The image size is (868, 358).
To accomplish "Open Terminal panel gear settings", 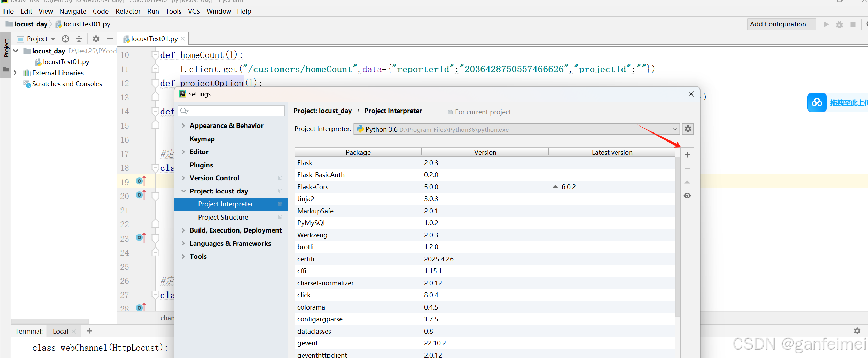I will click(857, 331).
